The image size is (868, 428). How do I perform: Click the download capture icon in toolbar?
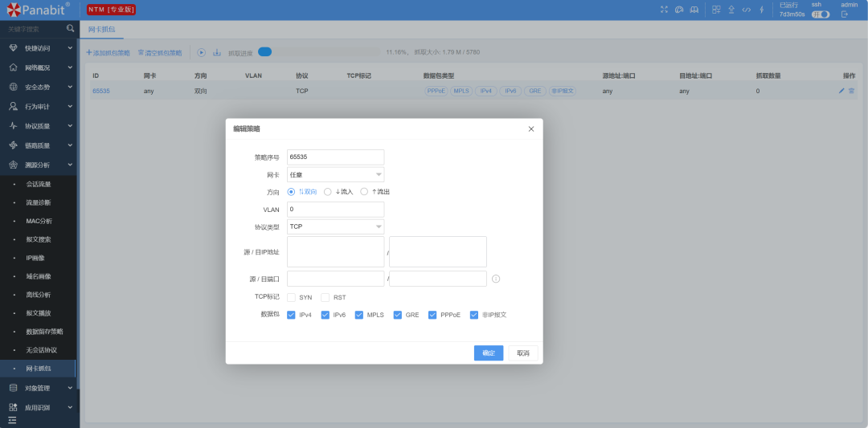tap(217, 52)
